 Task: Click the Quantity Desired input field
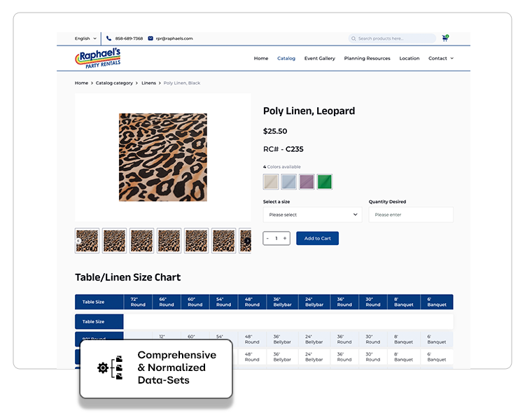(411, 214)
